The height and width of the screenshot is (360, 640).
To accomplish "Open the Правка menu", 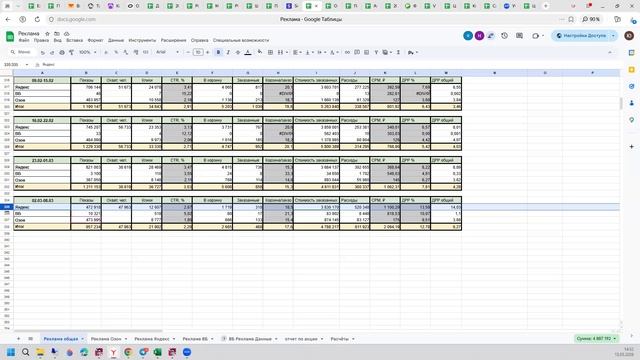I will [x=41, y=40].
